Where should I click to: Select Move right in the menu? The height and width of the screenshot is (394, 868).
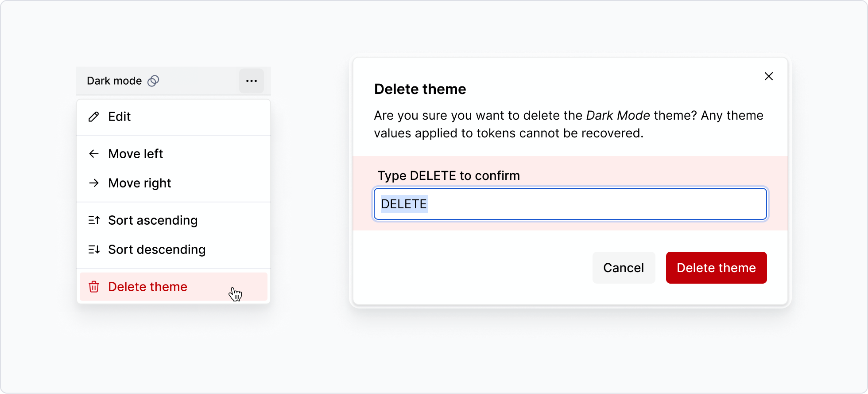[x=139, y=183]
